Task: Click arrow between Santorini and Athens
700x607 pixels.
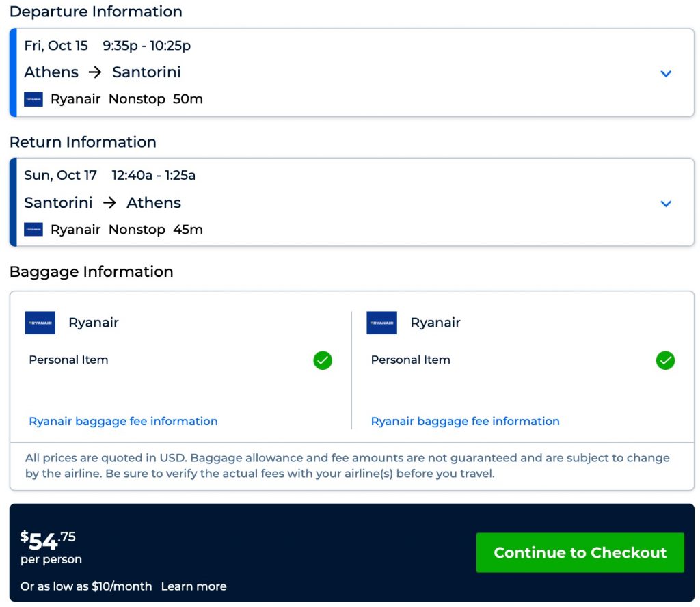Action: click(x=109, y=203)
